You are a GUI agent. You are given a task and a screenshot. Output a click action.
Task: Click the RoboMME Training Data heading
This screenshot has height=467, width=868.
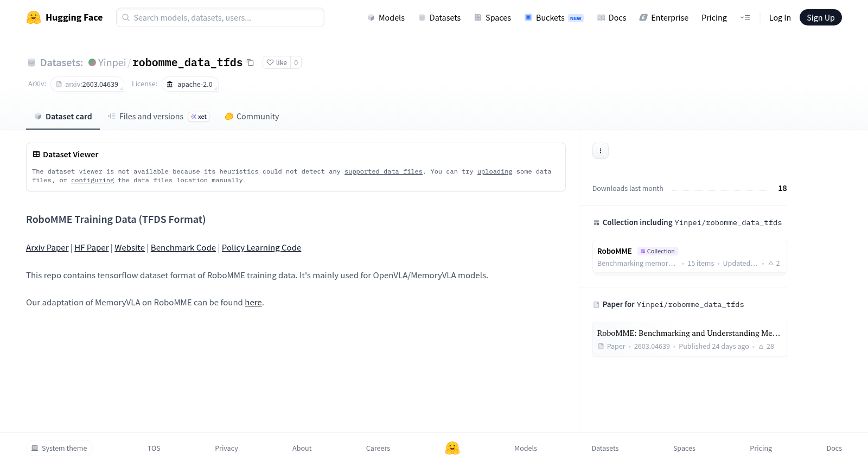click(116, 219)
